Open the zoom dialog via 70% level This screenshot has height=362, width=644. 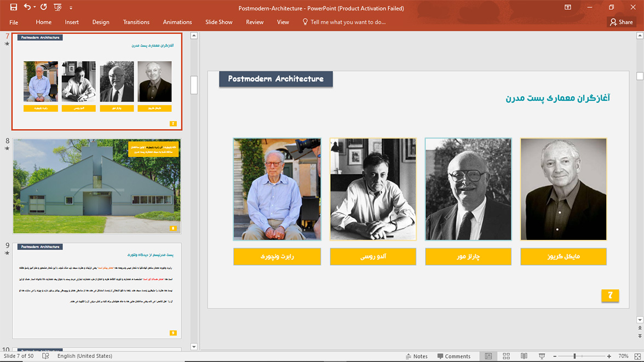pos(623,356)
